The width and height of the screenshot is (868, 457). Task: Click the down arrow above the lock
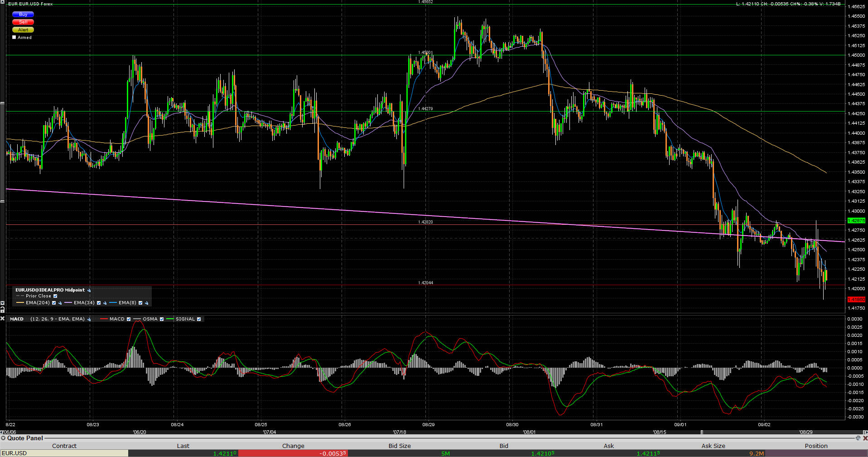click(x=2, y=303)
